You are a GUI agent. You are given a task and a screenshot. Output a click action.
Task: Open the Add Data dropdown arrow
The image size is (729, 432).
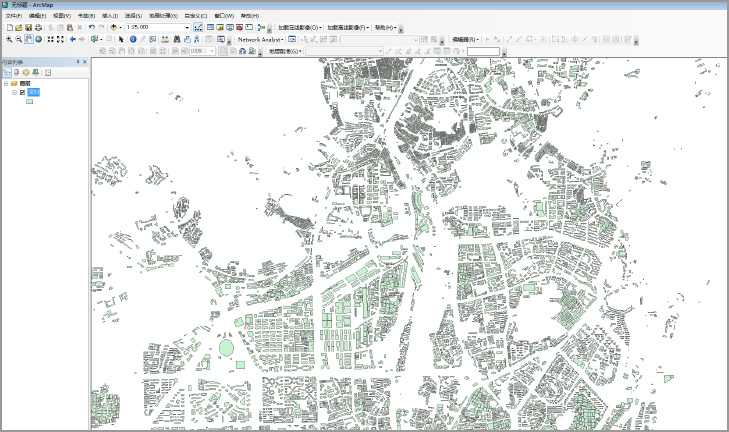click(x=120, y=28)
